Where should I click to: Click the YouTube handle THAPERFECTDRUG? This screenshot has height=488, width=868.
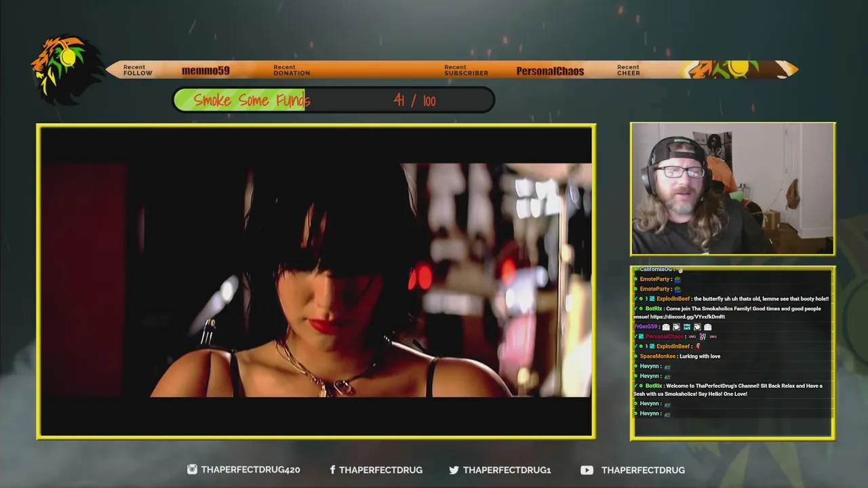pos(643,470)
